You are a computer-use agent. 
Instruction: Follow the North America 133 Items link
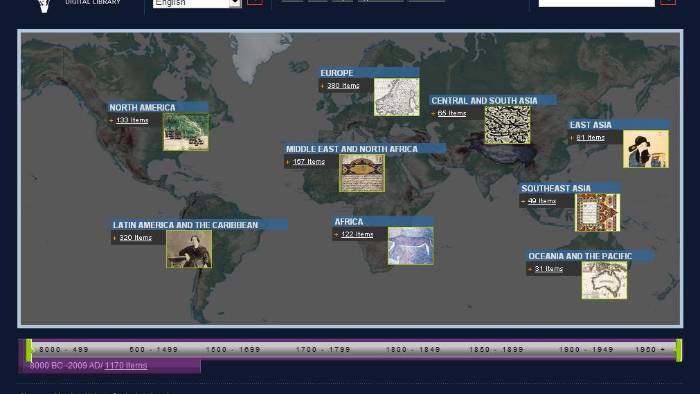(x=132, y=120)
